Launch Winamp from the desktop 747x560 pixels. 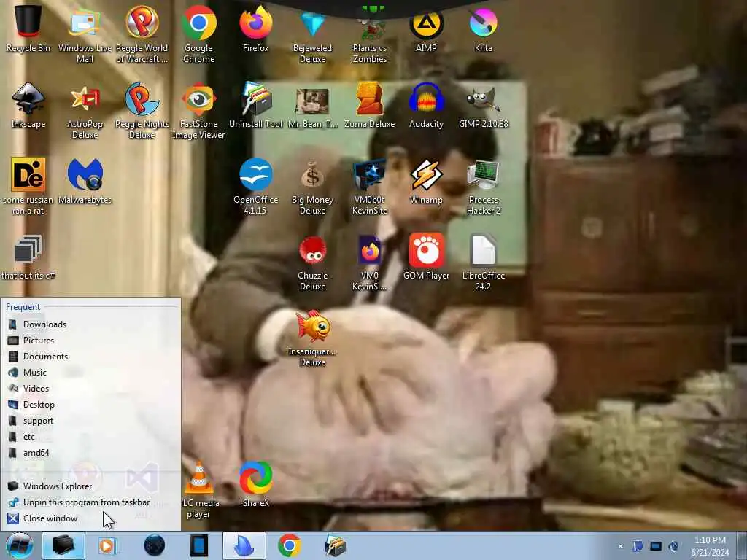pyautogui.click(x=426, y=181)
